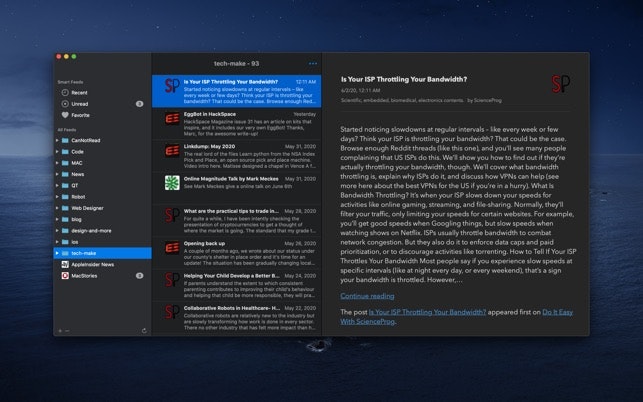Click the add feed plus icon
643x402 pixels.
tap(60, 331)
